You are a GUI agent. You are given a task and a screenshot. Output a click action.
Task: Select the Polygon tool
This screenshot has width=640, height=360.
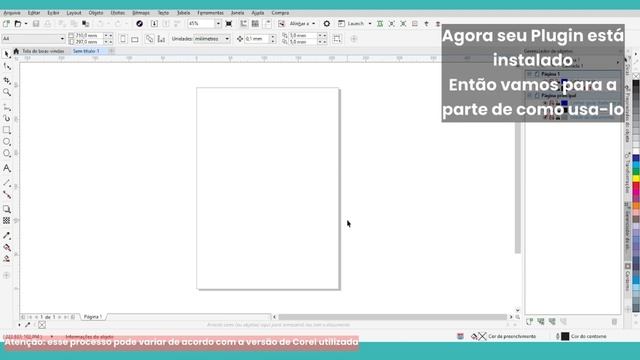[x=7, y=153]
